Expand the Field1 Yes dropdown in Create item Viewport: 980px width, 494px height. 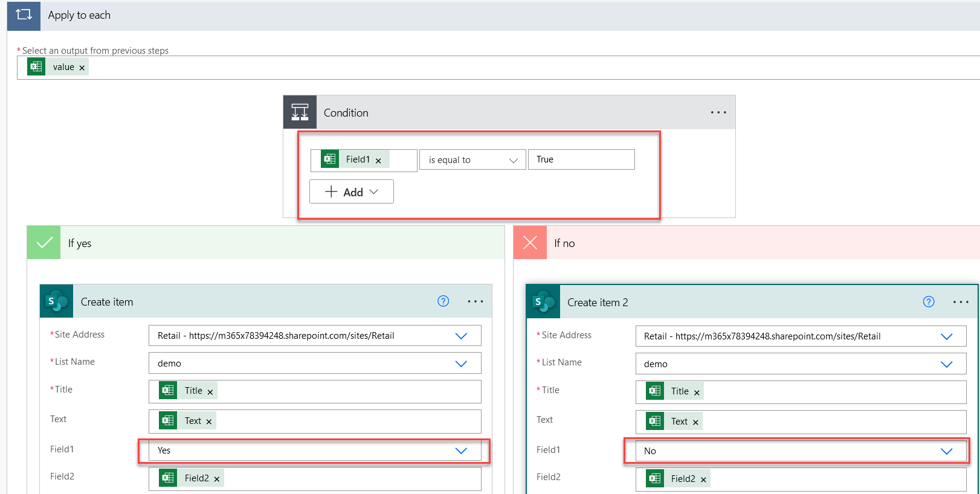coord(461,451)
